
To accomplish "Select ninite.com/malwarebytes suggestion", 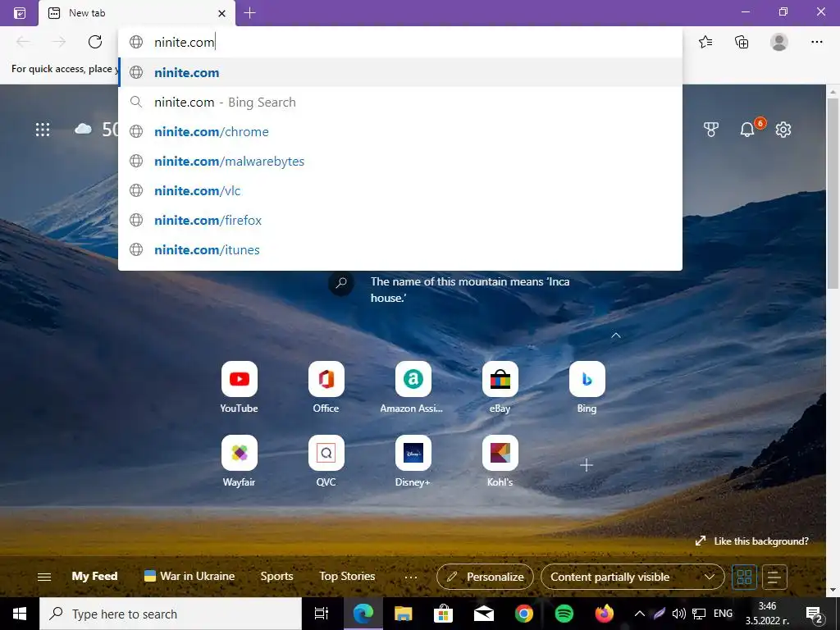I will click(400, 161).
